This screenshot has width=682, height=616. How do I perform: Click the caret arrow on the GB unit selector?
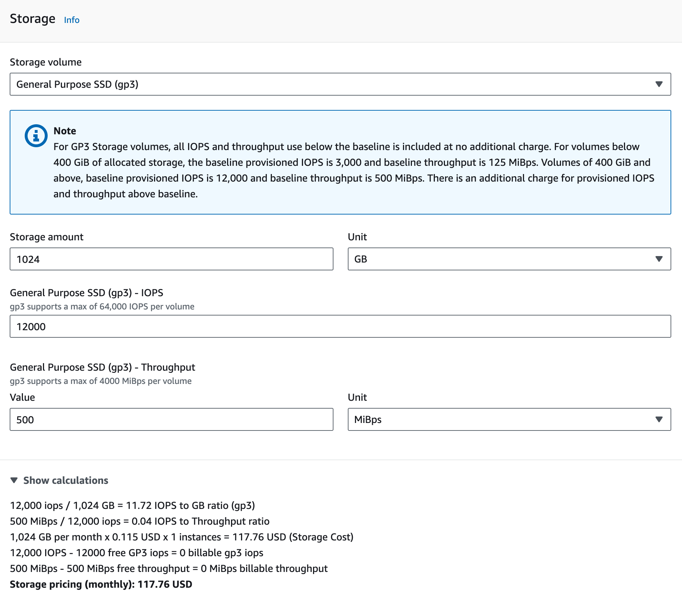click(x=659, y=259)
